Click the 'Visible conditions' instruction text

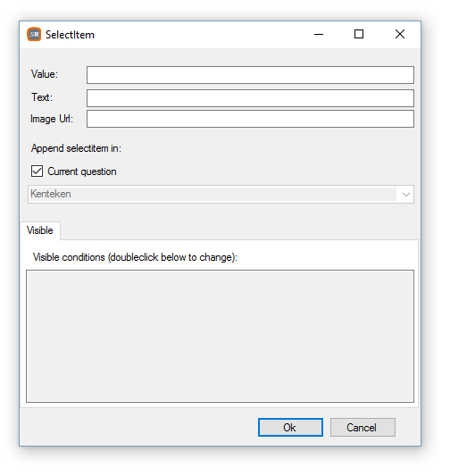point(135,257)
